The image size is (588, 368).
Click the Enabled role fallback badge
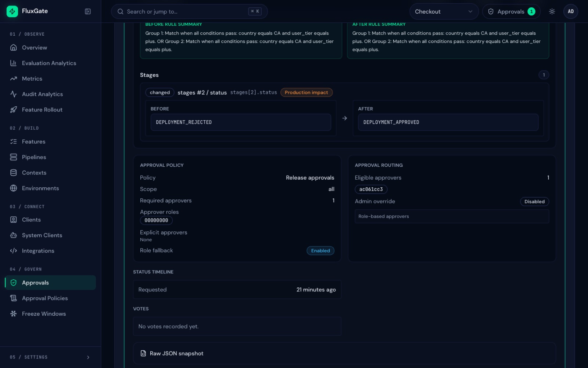click(320, 251)
